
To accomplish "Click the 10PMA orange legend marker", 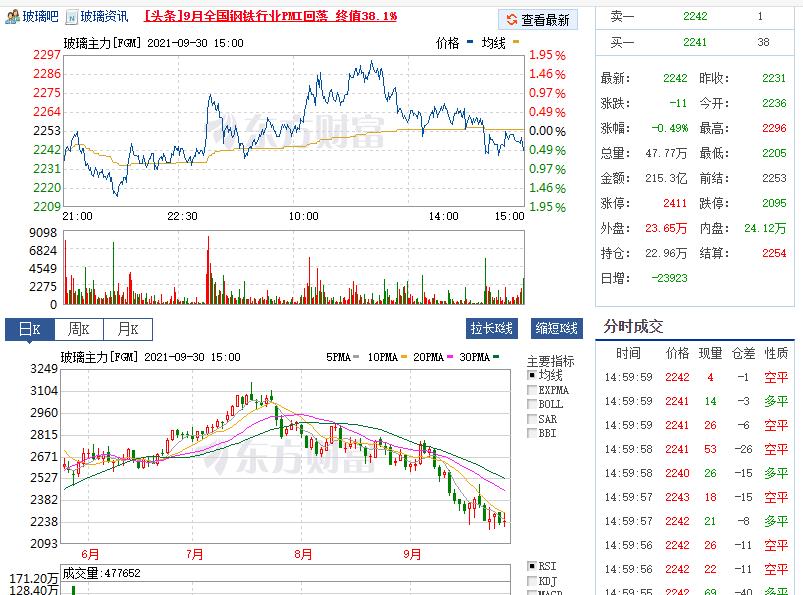I will coord(404,356).
